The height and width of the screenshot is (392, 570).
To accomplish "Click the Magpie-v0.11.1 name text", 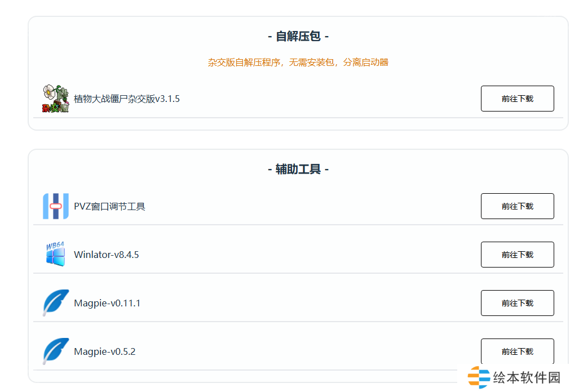I will pos(107,304).
